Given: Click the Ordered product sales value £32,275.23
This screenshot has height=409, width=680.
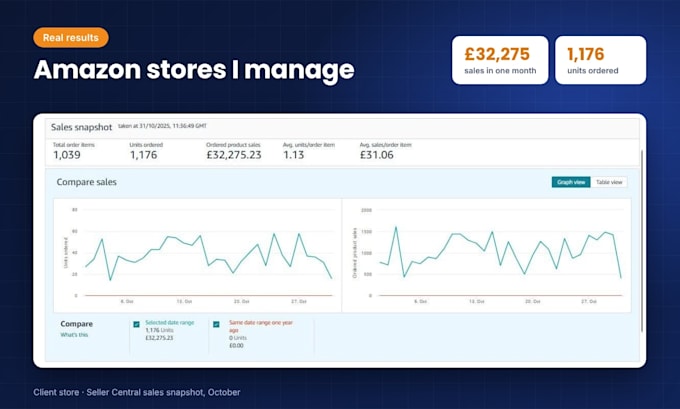Looking at the screenshot, I should (234, 155).
